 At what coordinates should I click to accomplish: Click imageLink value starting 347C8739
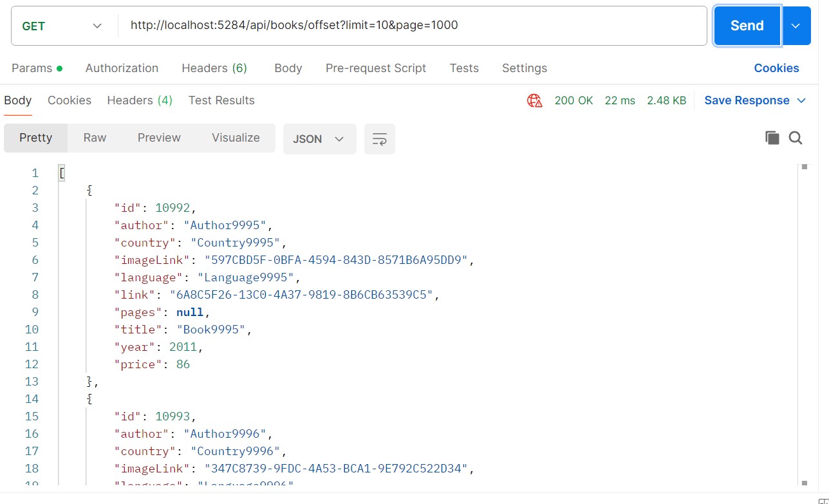click(336, 469)
